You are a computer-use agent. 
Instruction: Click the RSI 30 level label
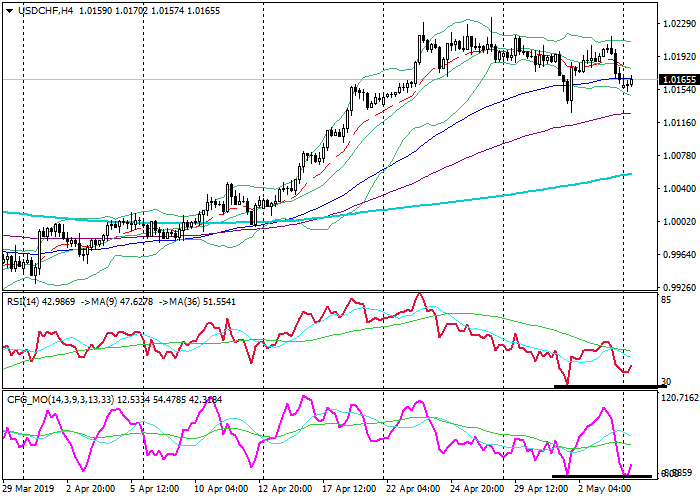tap(666, 382)
